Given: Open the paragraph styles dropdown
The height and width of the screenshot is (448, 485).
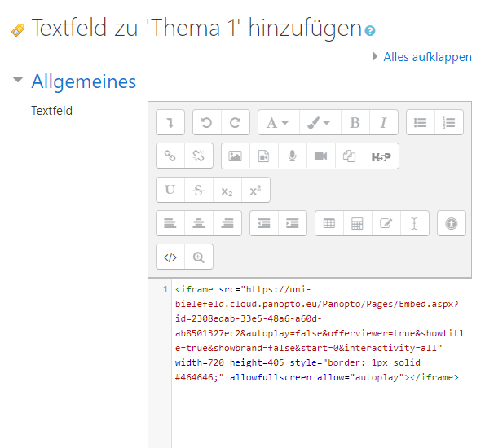Looking at the screenshot, I should click(x=279, y=122).
